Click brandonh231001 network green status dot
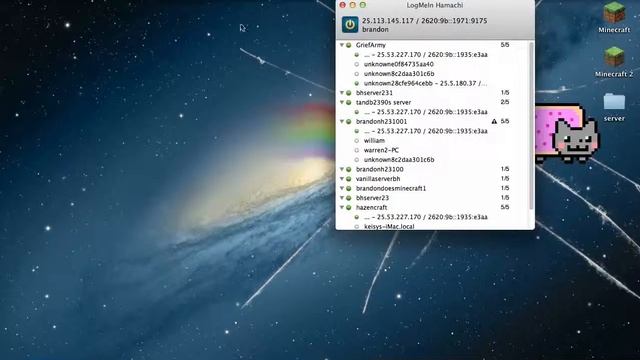The width and height of the screenshot is (640, 360). (349, 122)
